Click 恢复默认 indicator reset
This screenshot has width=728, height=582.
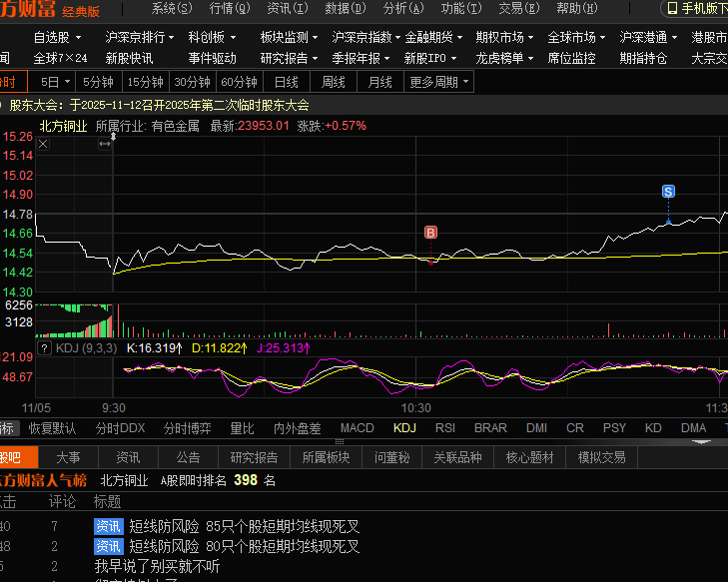pos(52,428)
